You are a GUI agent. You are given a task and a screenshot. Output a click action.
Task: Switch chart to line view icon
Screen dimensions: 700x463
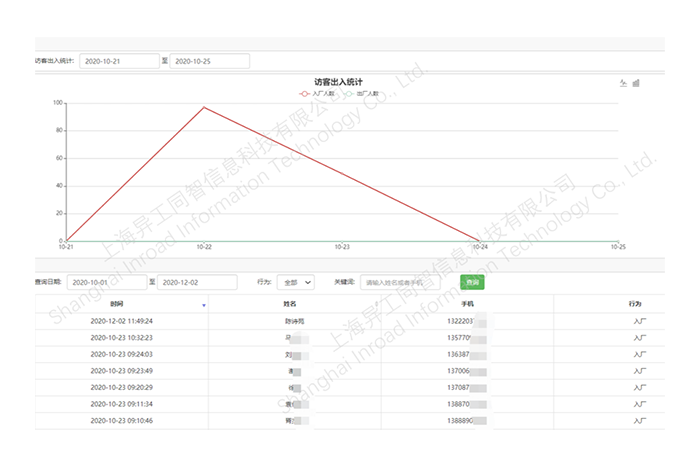tap(624, 83)
